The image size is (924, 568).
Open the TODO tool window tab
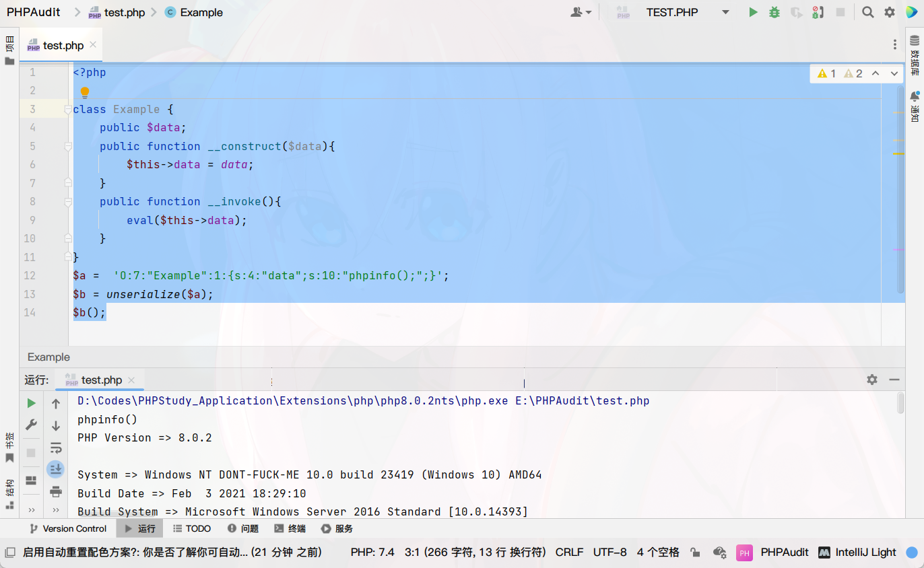click(x=192, y=528)
